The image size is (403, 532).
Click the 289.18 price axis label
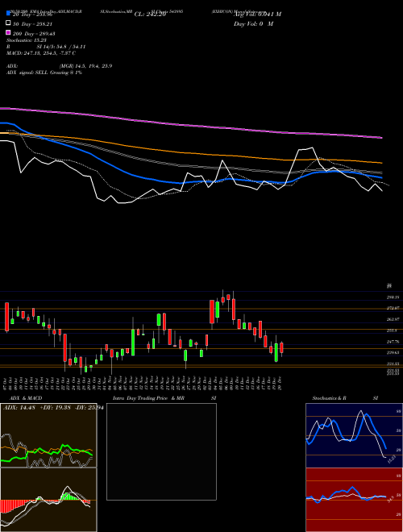click(393, 297)
